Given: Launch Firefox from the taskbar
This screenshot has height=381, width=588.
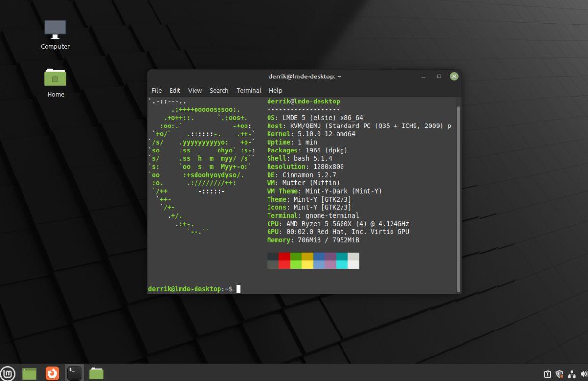Looking at the screenshot, I should [x=52, y=373].
